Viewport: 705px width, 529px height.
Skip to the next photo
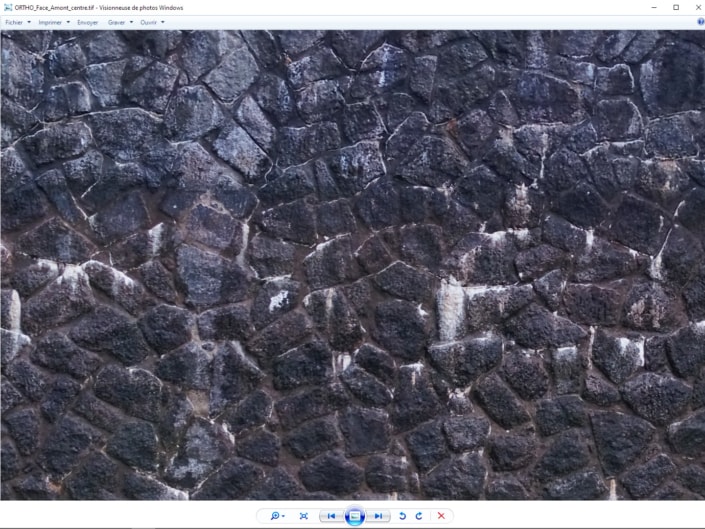coord(378,516)
